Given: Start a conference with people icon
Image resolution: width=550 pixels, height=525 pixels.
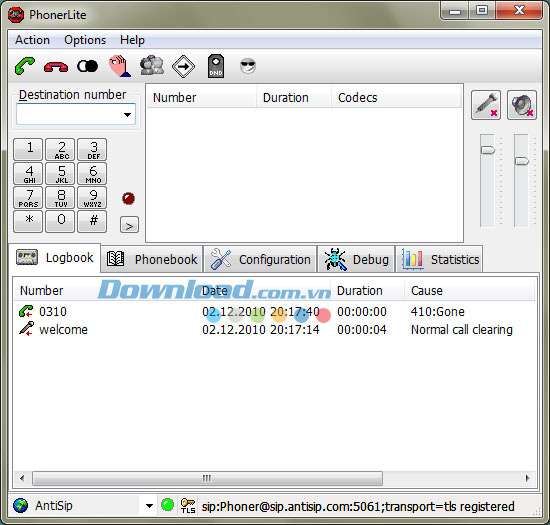Looking at the screenshot, I should pos(152,66).
